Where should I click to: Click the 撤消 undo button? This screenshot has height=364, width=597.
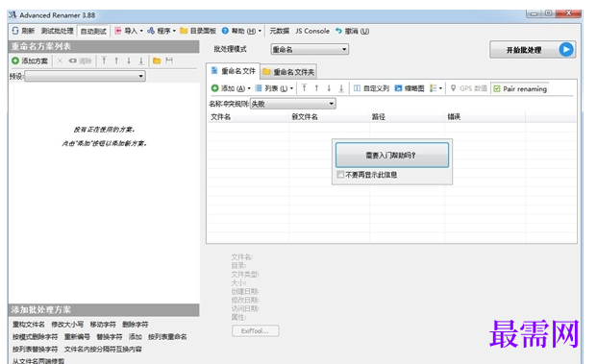(x=352, y=31)
